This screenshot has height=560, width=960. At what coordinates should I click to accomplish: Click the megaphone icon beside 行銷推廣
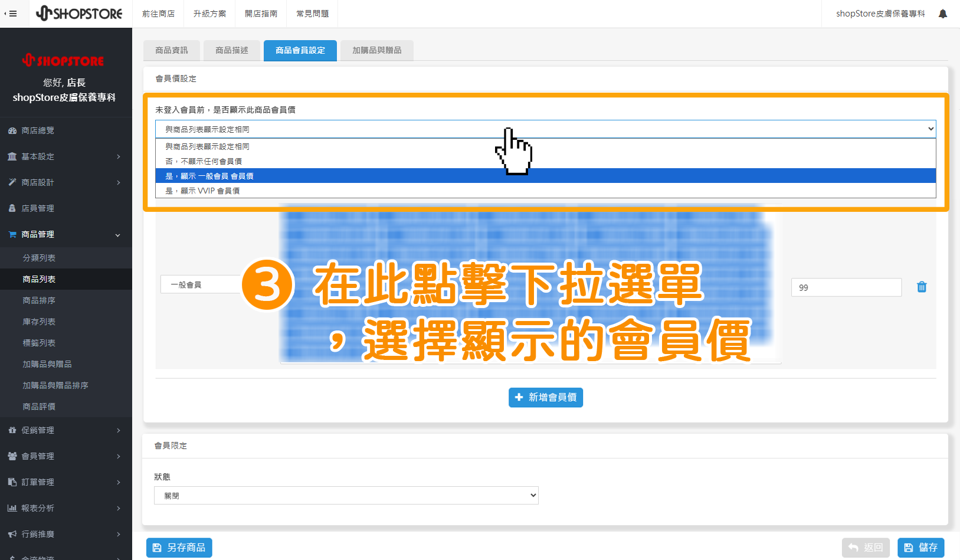coord(12,533)
